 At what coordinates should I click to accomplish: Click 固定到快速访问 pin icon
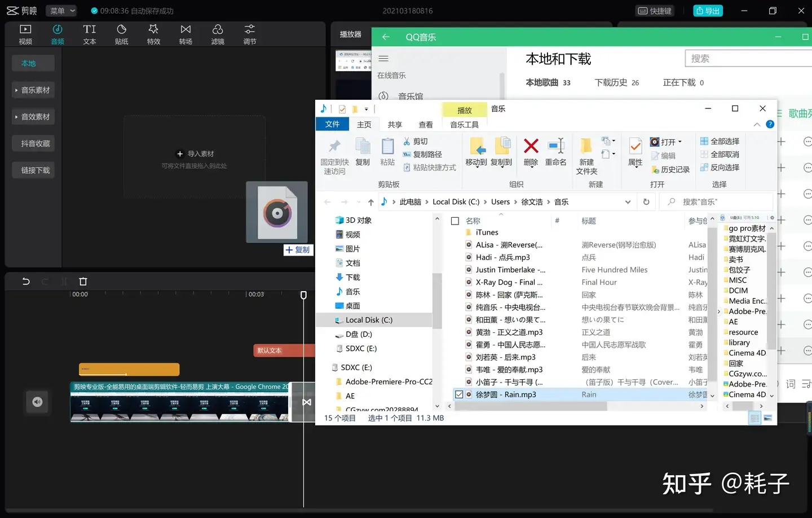[x=334, y=156]
